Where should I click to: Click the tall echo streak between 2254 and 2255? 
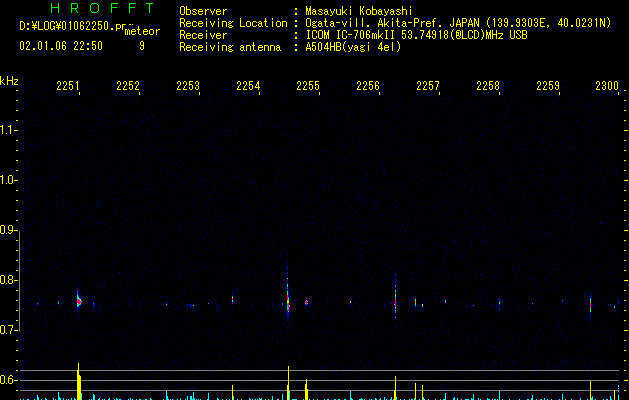[288, 293]
